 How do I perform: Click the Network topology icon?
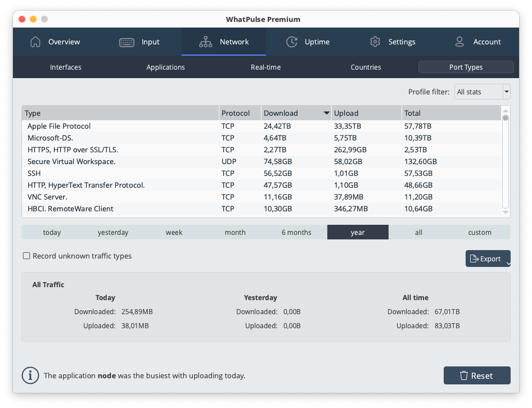pyautogui.click(x=205, y=42)
